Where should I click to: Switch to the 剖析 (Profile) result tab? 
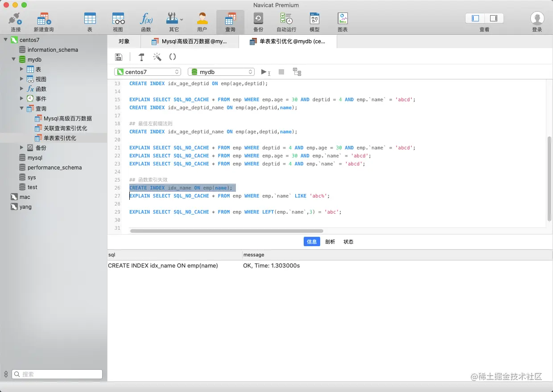(x=330, y=241)
